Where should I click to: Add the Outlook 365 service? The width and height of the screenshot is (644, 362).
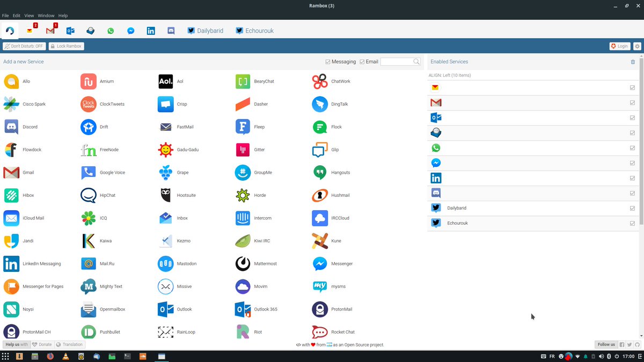[256, 309]
